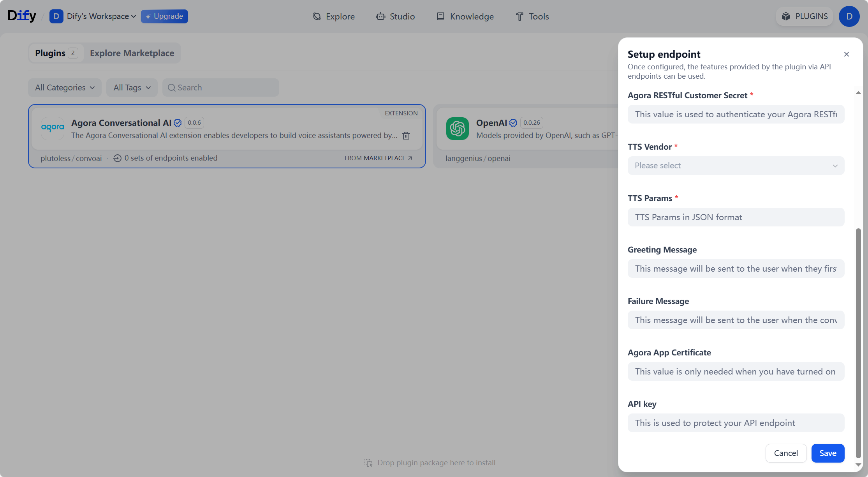Viewport: 868px width, 477px height.
Task: Open the user avatar D menu
Action: [849, 16]
